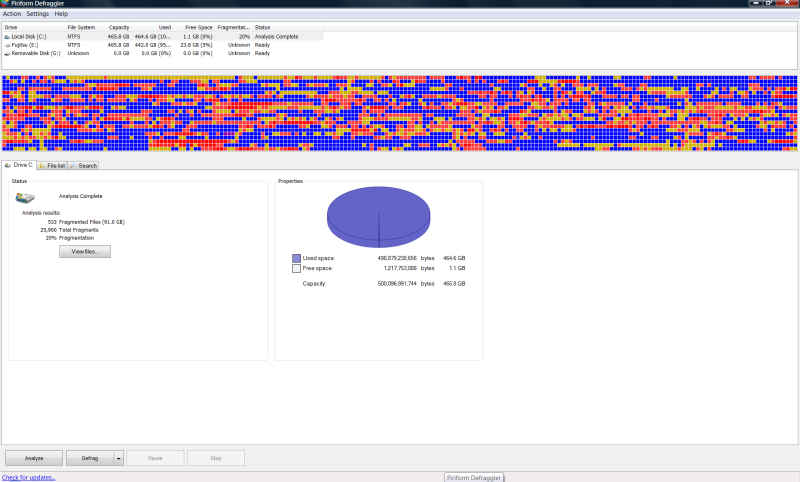
Task: Open the Help menu
Action: (x=61, y=14)
